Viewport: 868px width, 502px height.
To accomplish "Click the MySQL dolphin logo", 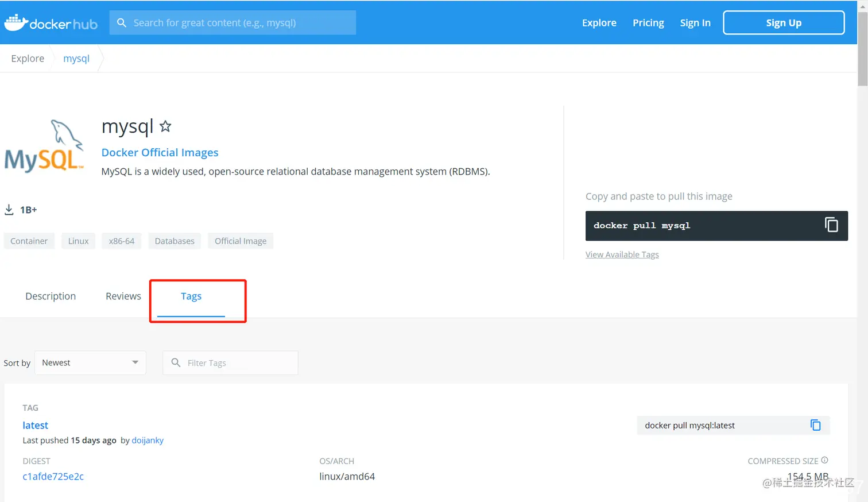I will (44, 146).
